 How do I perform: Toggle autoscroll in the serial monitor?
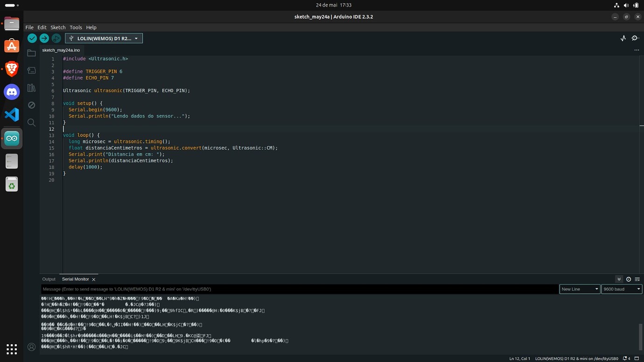(x=619, y=279)
